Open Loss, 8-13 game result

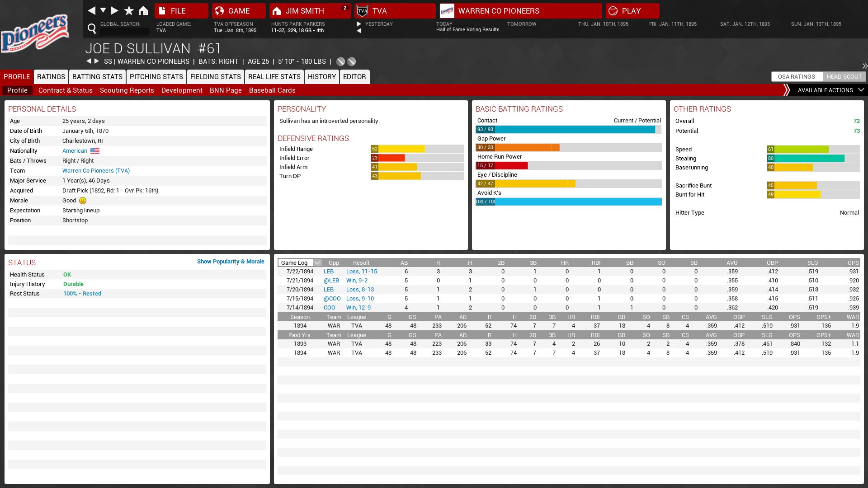pyautogui.click(x=360, y=290)
